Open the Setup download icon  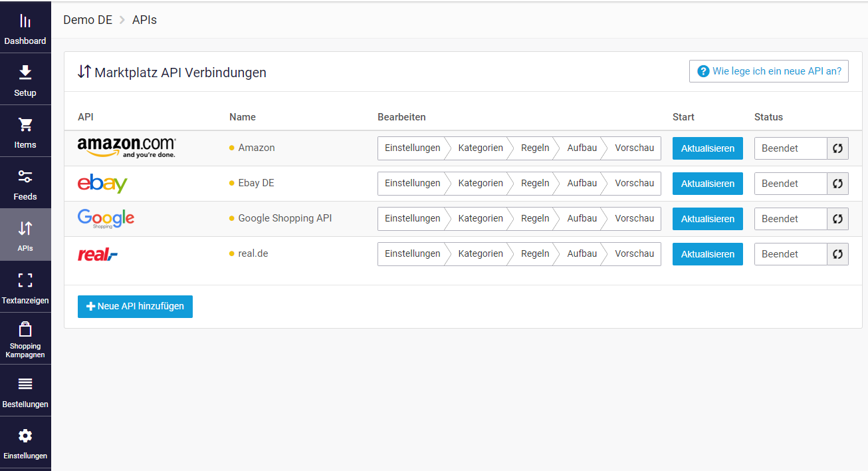25,73
